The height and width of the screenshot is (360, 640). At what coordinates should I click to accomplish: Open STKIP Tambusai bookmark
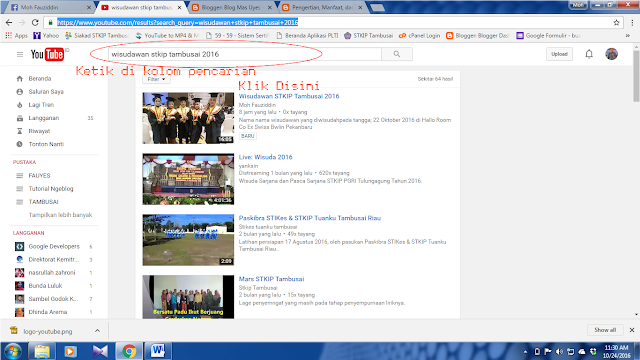coord(368,36)
